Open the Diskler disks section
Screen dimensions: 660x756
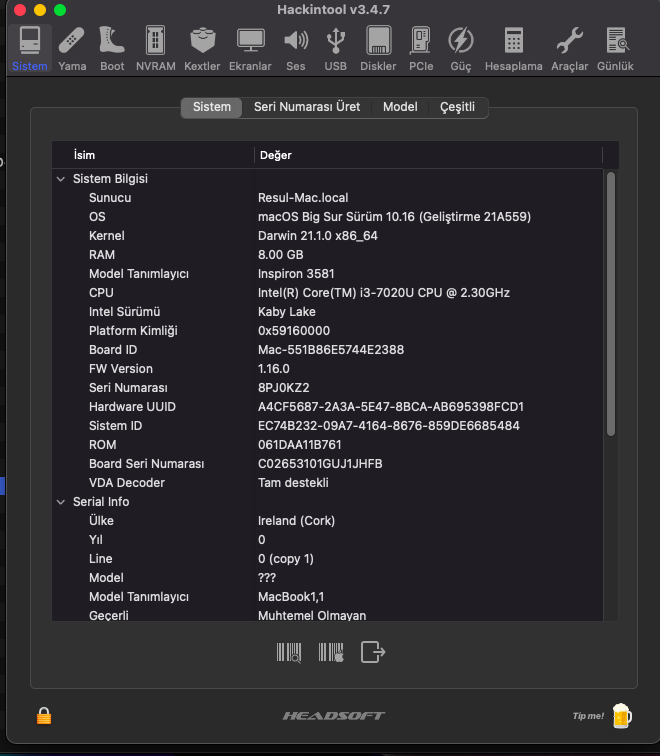pos(378,49)
